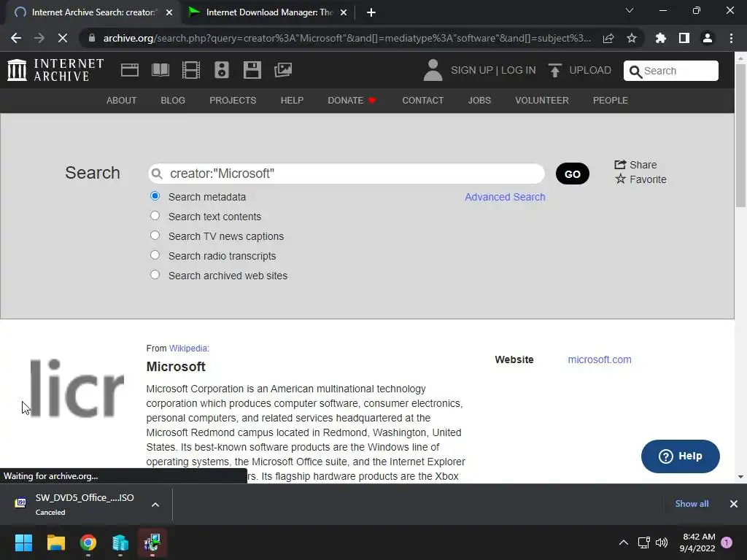Open a new browser tab
The height and width of the screenshot is (560, 747).
(371, 12)
